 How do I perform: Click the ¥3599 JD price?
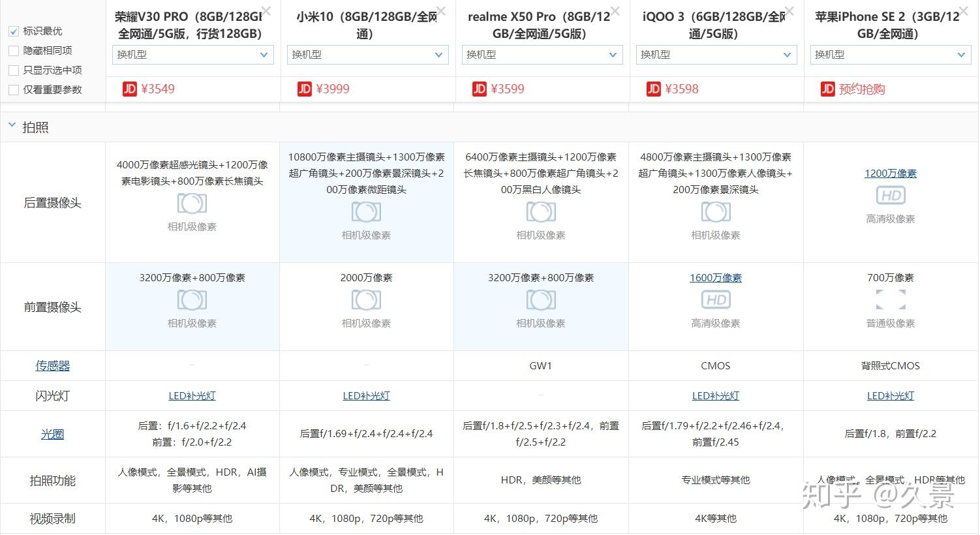508,89
